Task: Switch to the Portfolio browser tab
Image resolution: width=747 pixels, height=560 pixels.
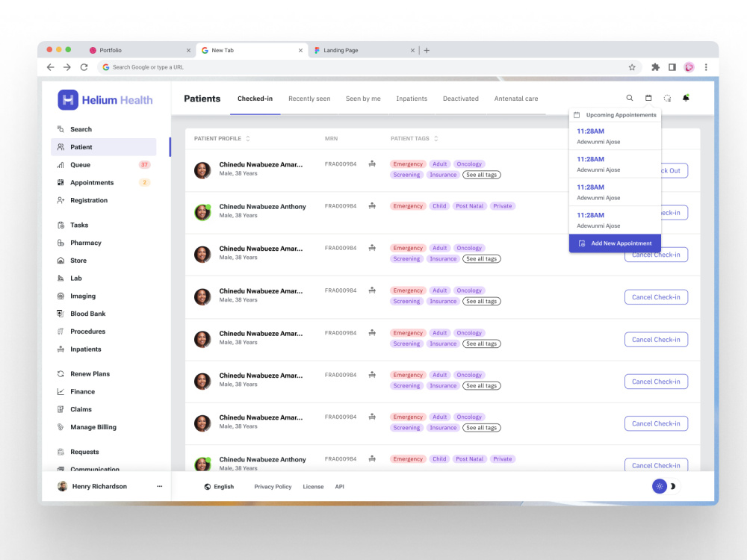Action: tap(139, 50)
